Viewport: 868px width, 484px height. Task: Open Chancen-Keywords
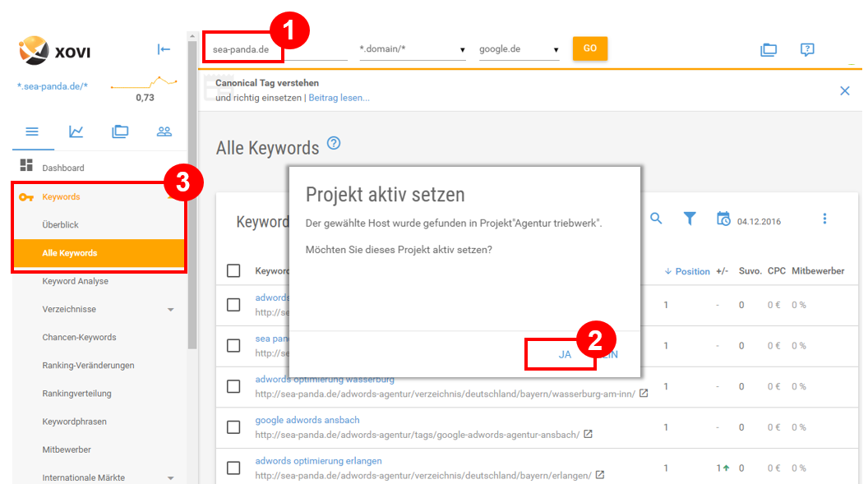click(x=79, y=338)
